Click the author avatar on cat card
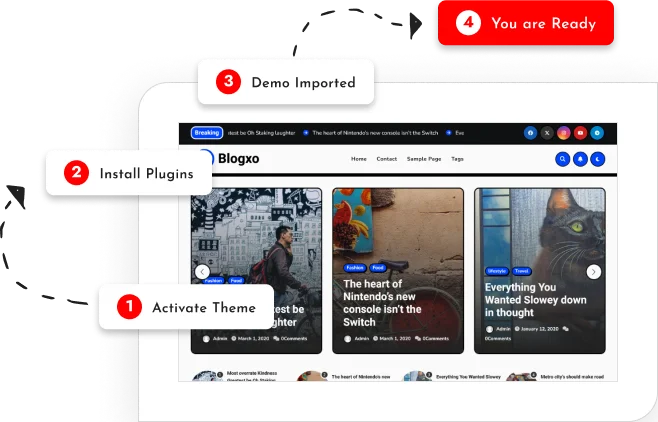 point(489,329)
